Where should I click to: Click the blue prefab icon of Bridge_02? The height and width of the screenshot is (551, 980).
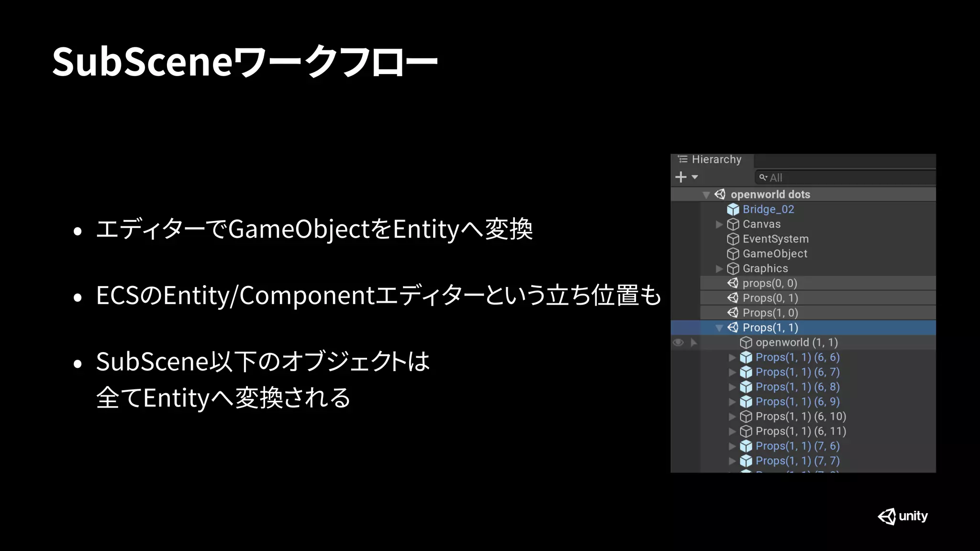[733, 209]
